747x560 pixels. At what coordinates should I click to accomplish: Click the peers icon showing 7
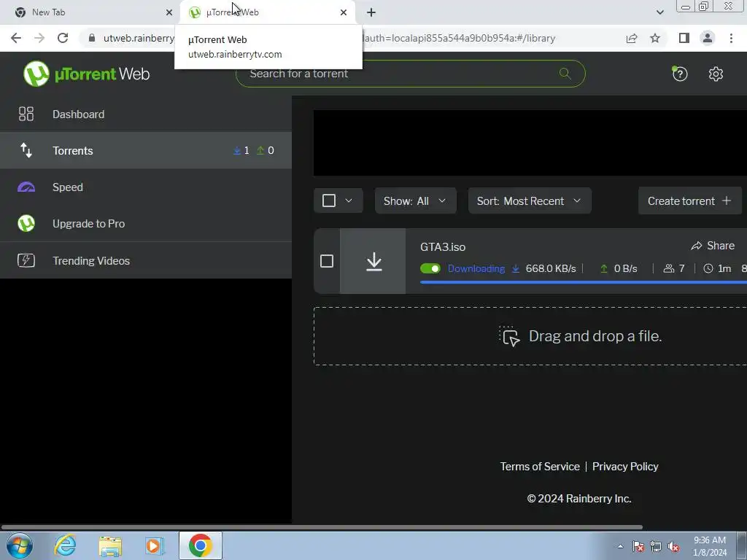[669, 268]
